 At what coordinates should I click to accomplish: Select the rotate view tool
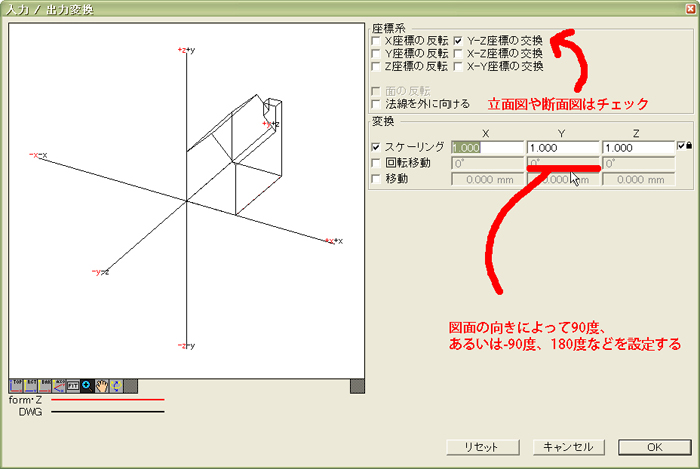pyautogui.click(x=116, y=386)
